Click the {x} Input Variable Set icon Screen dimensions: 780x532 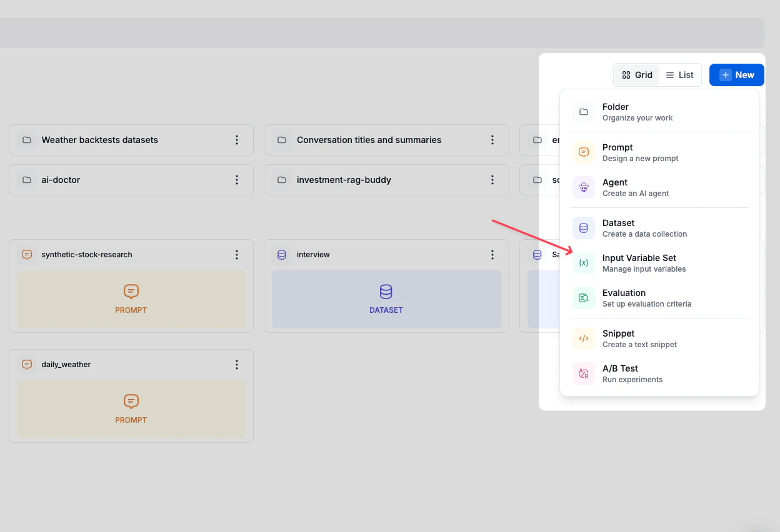pyautogui.click(x=583, y=263)
